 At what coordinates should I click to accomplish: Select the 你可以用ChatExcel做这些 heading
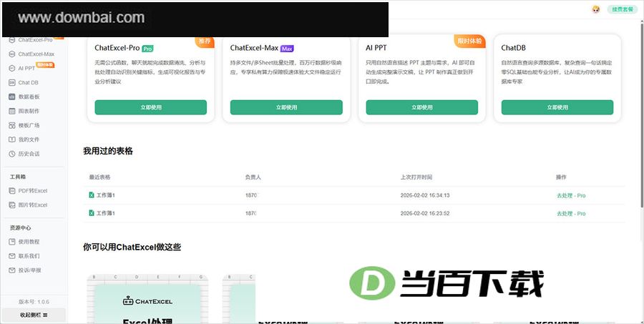point(132,247)
